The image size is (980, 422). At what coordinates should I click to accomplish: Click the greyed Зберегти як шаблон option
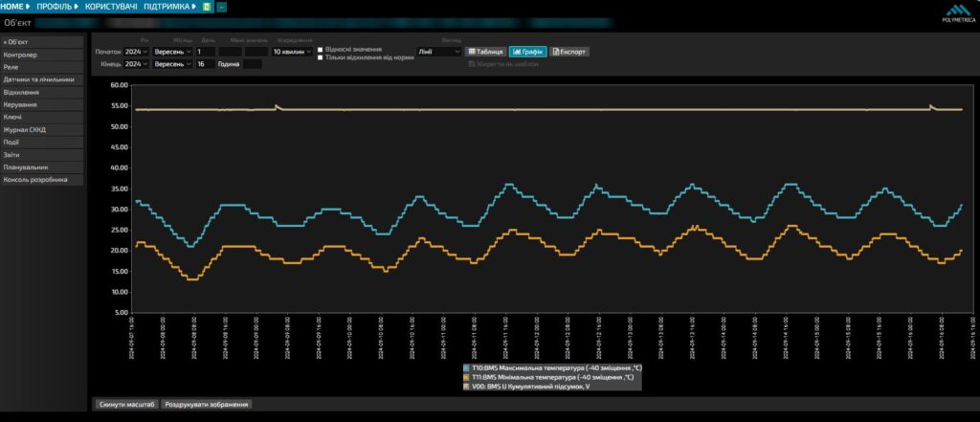tap(503, 64)
